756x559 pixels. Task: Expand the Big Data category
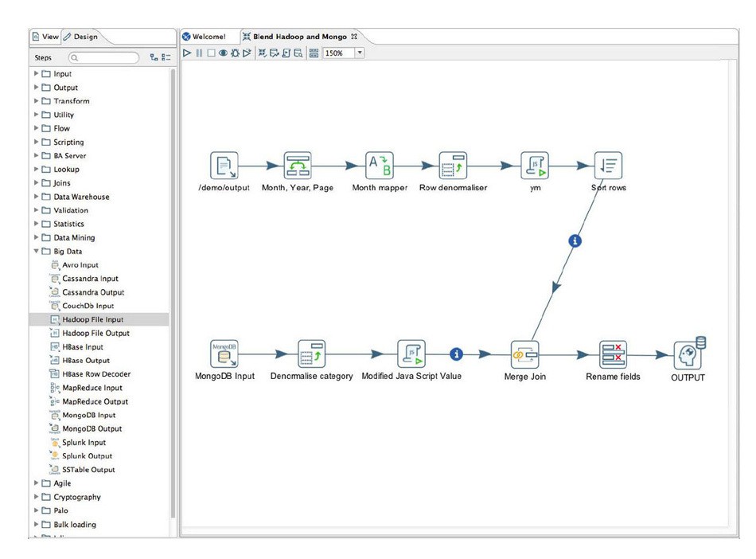[x=35, y=251]
